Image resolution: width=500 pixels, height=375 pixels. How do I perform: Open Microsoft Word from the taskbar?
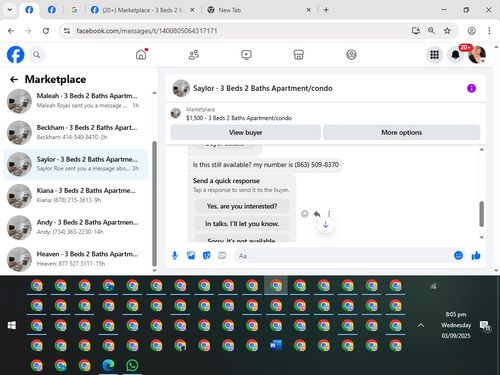[x=276, y=345]
